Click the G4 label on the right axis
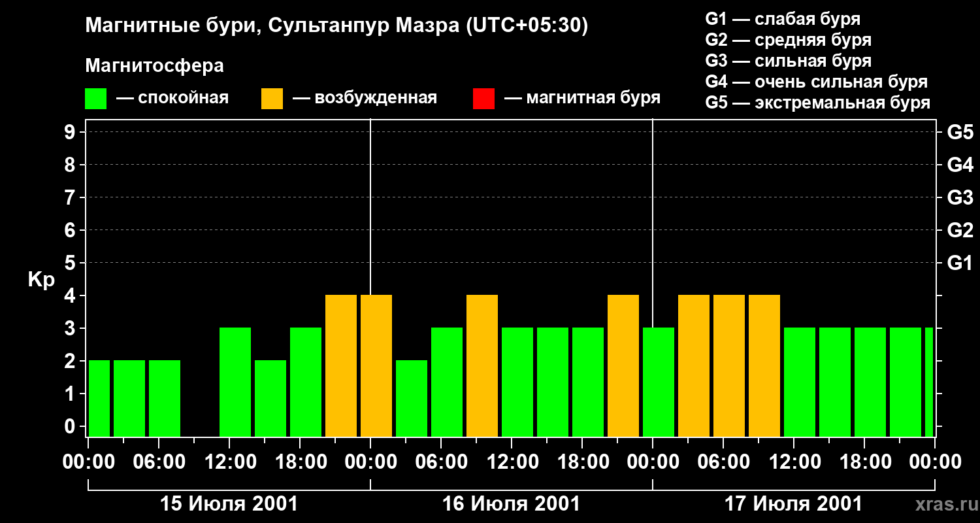This screenshot has height=523, width=980. point(960,165)
